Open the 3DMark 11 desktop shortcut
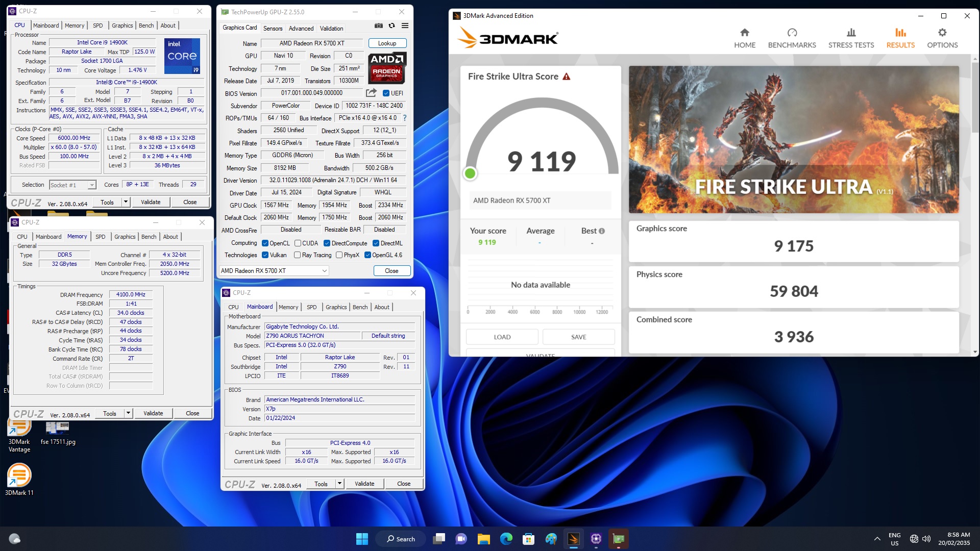The width and height of the screenshot is (980, 551). (19, 479)
